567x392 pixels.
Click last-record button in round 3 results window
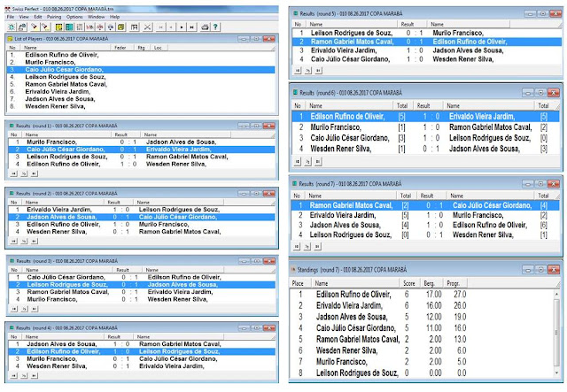tap(34, 309)
